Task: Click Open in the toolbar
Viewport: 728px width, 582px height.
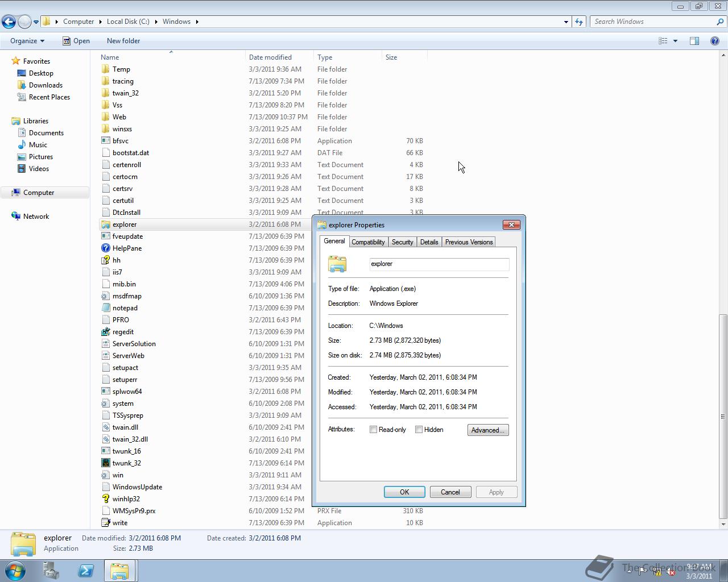Action: (x=76, y=41)
